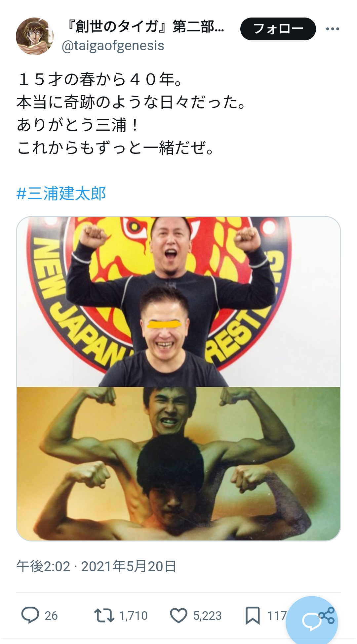The image size is (357, 644).
Task: Show the 1,710 retweets count
Action: (133, 616)
